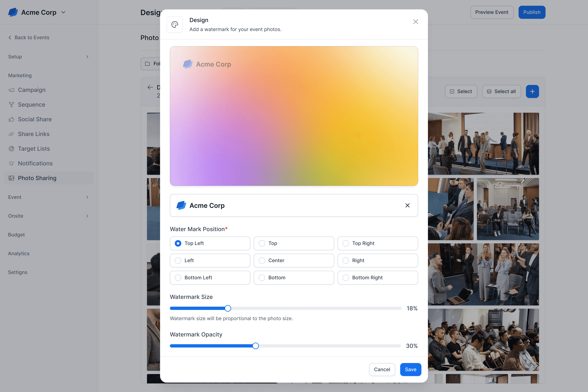The width and height of the screenshot is (588, 392).
Task: Click the Preview Event button
Action: (492, 12)
